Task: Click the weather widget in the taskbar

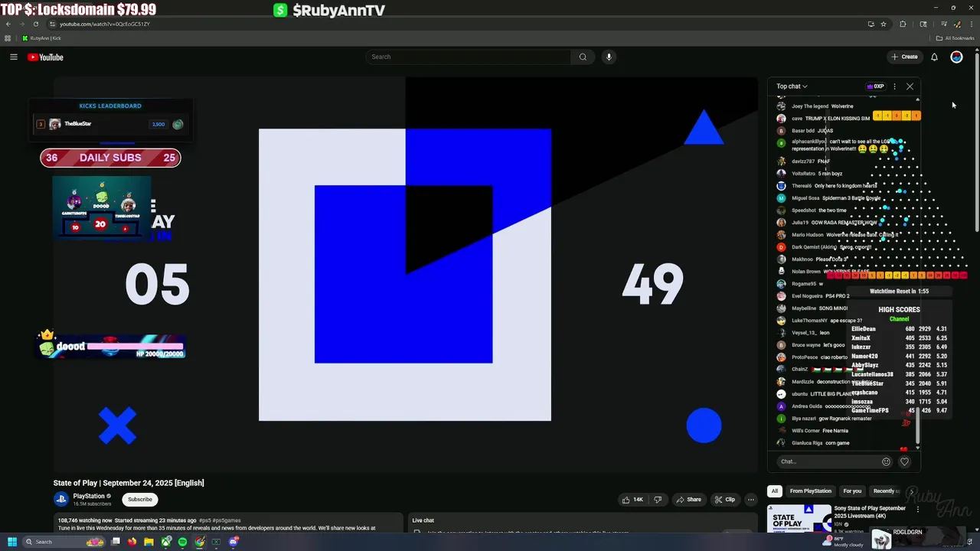Action: 842,541
